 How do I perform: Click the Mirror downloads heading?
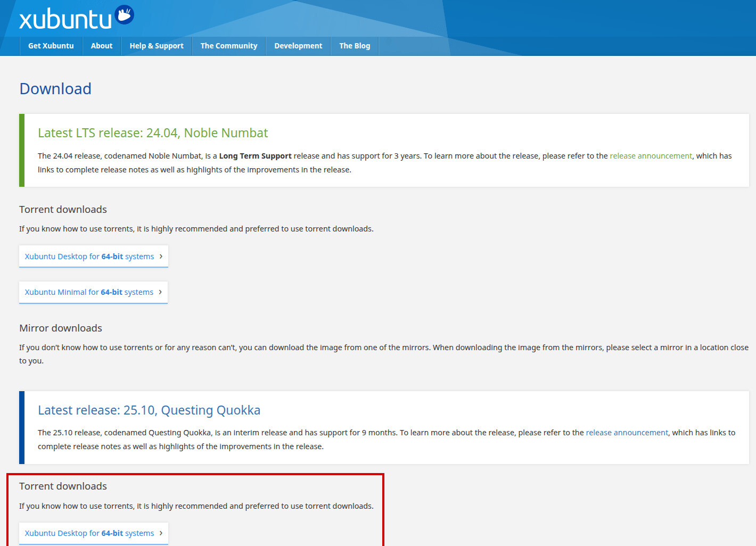tap(61, 328)
